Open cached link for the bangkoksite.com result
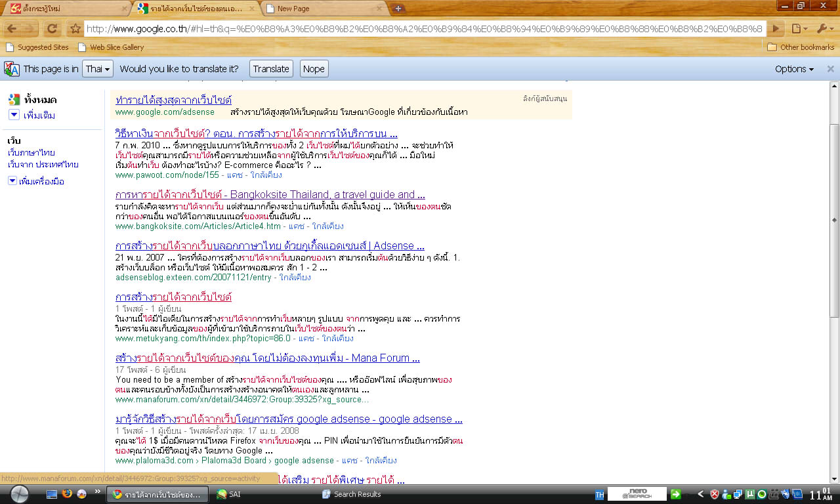 coord(297,226)
